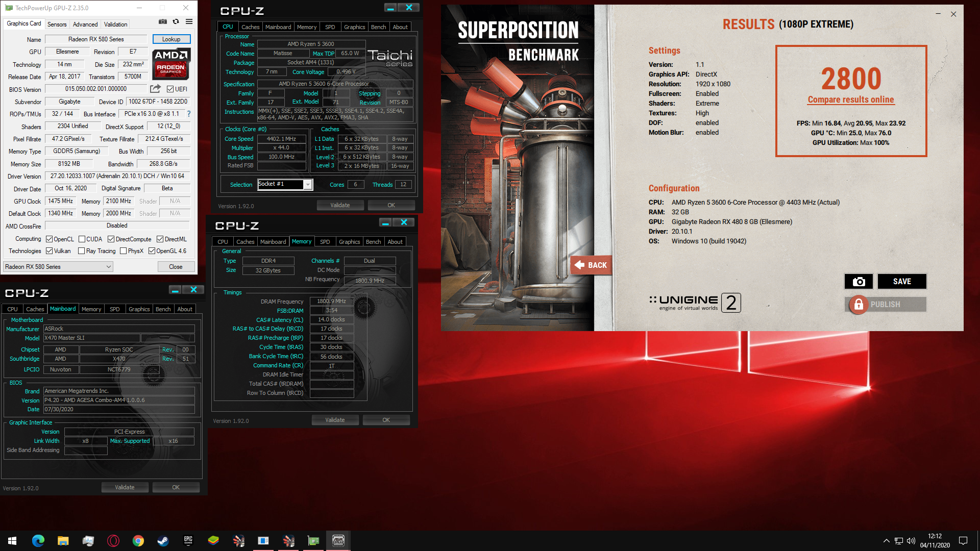
Task: Click the 2800 benchmark score
Action: pyautogui.click(x=851, y=79)
